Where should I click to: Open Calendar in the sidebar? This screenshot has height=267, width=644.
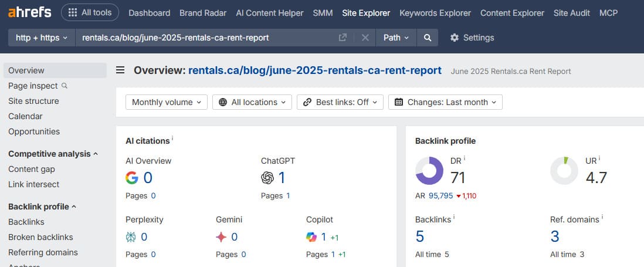[x=25, y=116]
